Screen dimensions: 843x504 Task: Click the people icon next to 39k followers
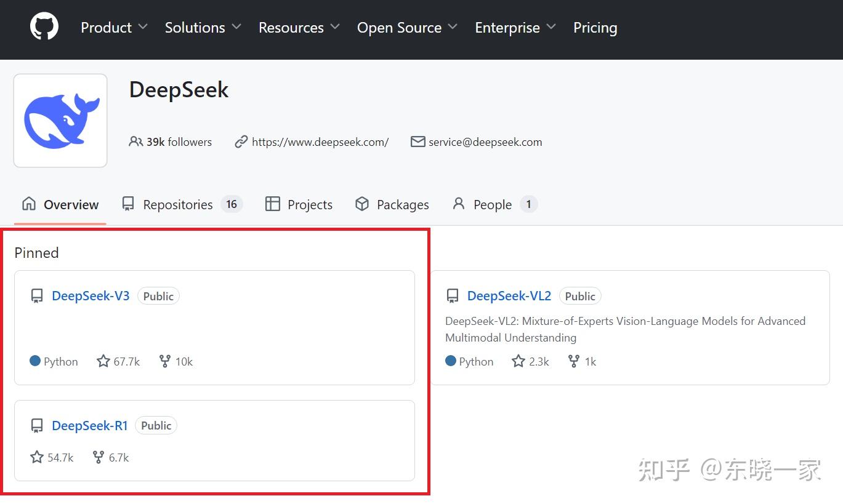pos(135,141)
